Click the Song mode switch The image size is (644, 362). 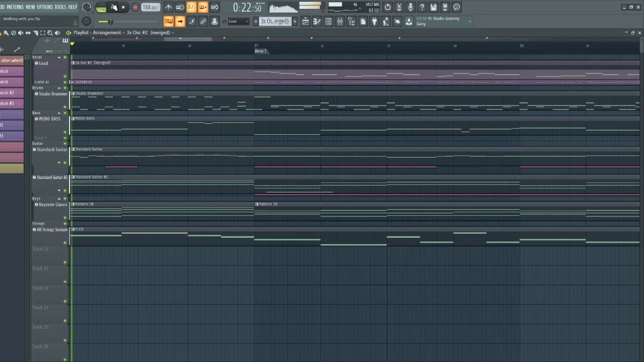[x=101, y=7]
